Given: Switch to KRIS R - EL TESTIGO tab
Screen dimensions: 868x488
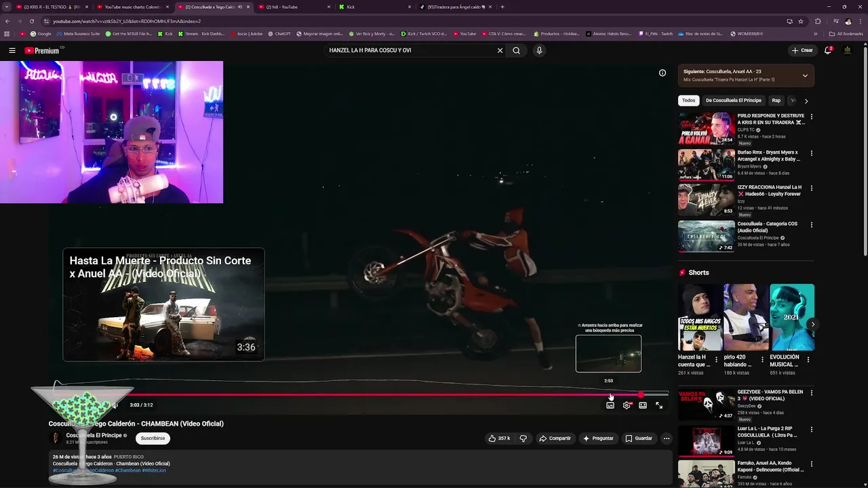Looking at the screenshot, I should 52,7.
